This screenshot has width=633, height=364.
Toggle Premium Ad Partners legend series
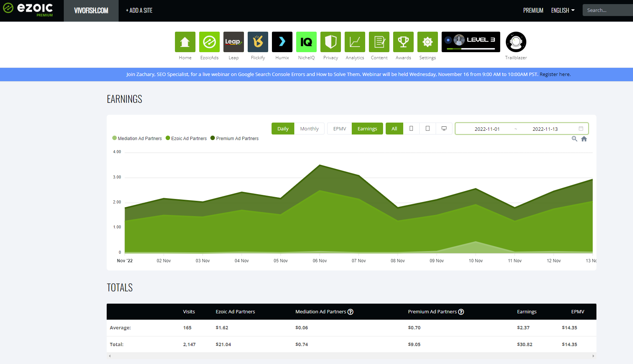coord(235,138)
